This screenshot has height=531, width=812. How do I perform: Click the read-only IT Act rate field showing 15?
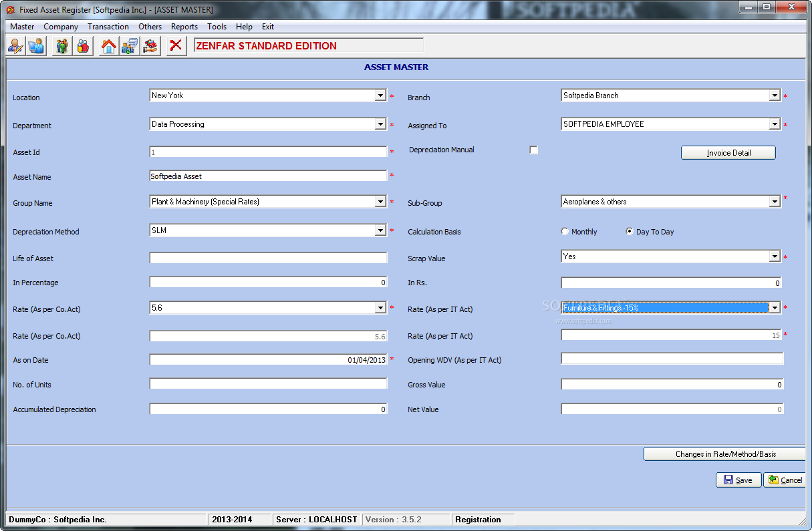pos(672,335)
